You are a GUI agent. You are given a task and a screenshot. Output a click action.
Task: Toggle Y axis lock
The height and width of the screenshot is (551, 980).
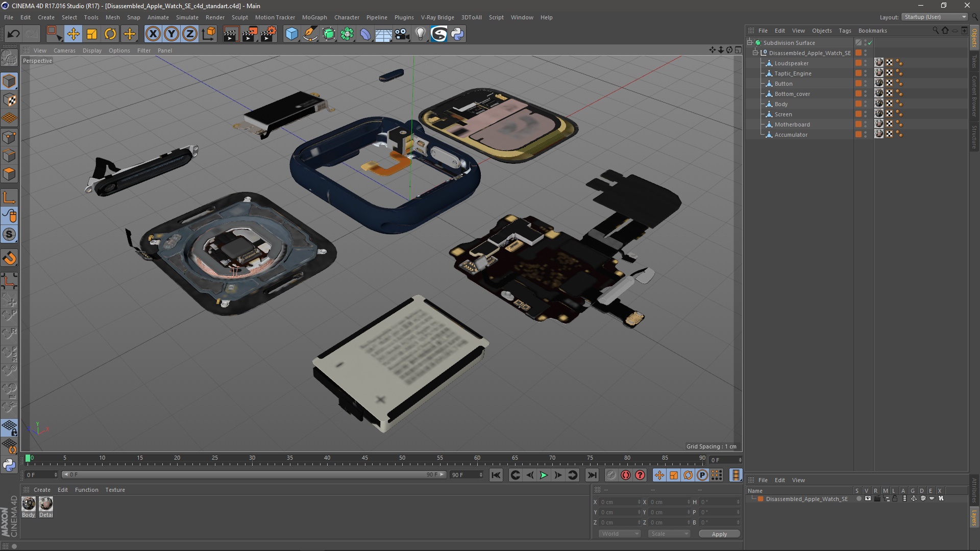coord(171,34)
